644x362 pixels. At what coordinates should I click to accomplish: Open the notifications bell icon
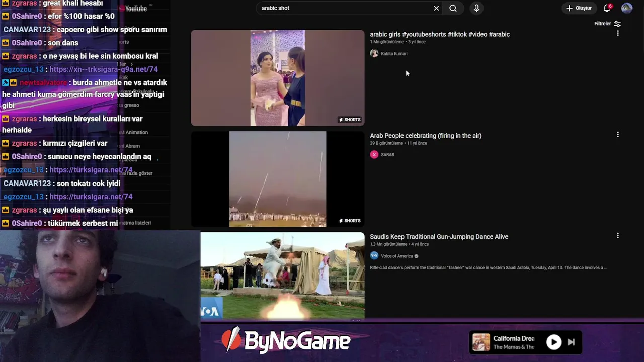(x=607, y=8)
